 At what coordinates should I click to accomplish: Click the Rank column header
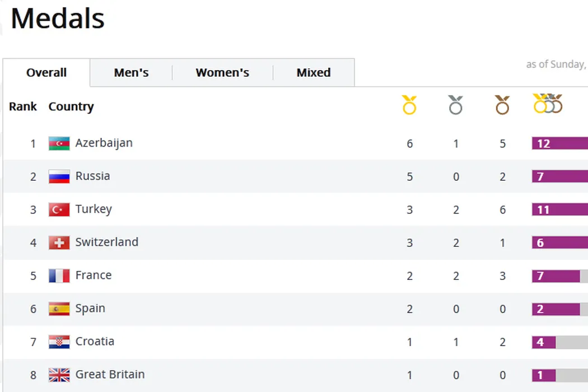[23, 106]
